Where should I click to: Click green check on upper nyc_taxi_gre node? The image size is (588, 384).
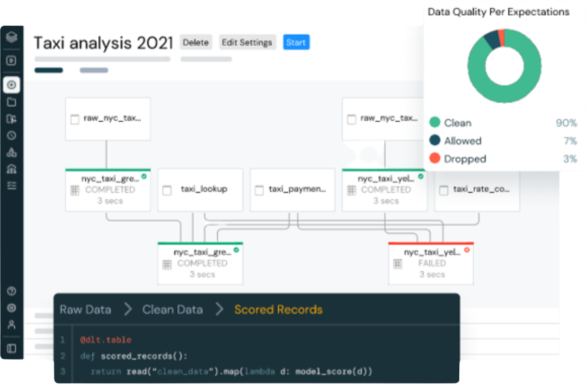click(144, 177)
